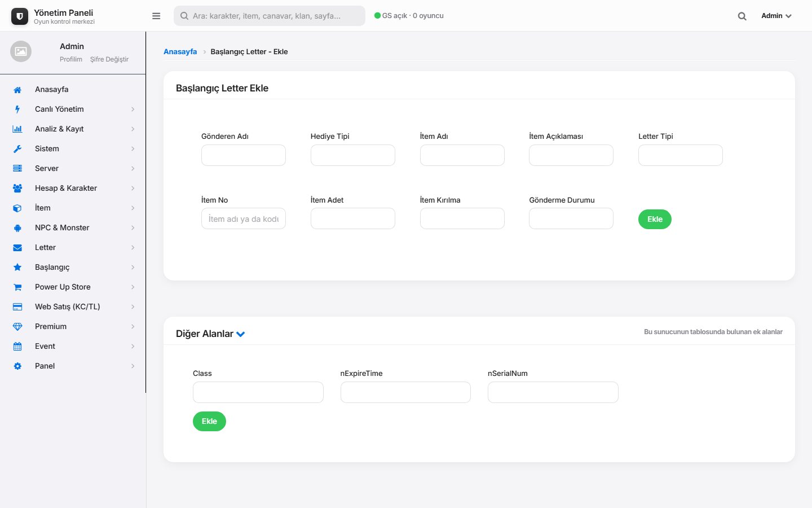
Task: Click the cube icon for İtem
Action: pos(17,208)
